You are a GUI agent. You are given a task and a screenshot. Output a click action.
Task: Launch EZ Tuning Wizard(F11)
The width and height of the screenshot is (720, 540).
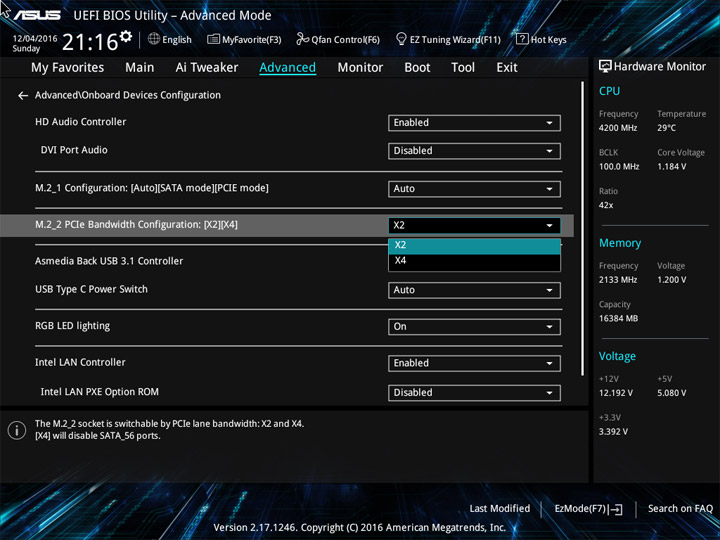click(x=448, y=39)
